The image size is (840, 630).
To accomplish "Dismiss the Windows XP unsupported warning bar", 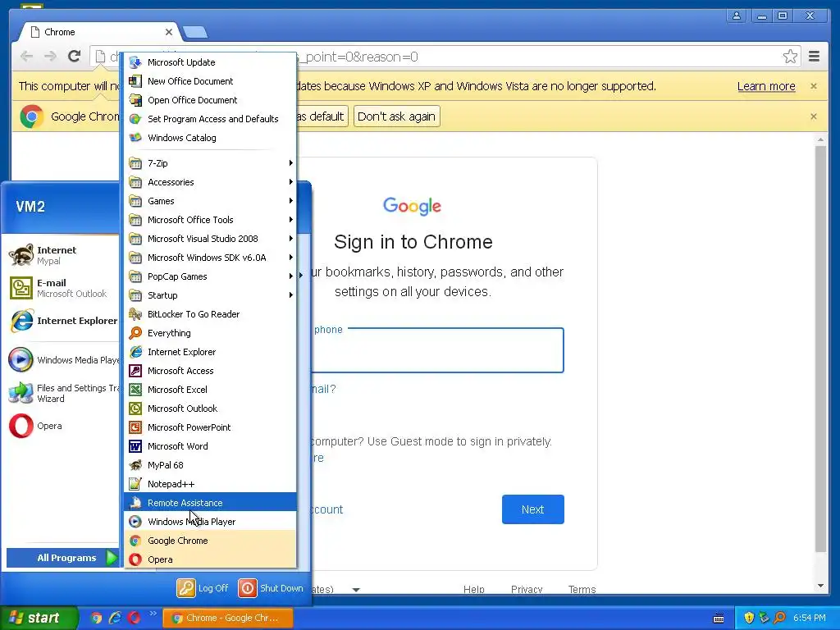I will click(814, 86).
